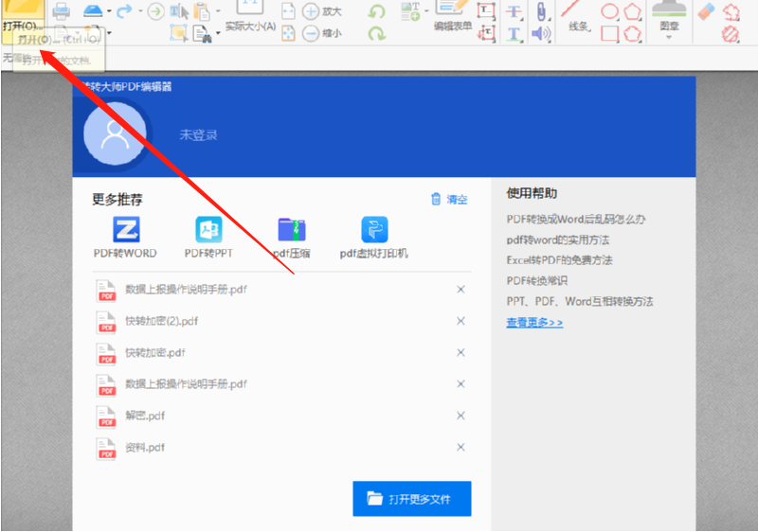The height and width of the screenshot is (532, 758).
Task: Select the rectangle shape tool
Action: tap(609, 33)
